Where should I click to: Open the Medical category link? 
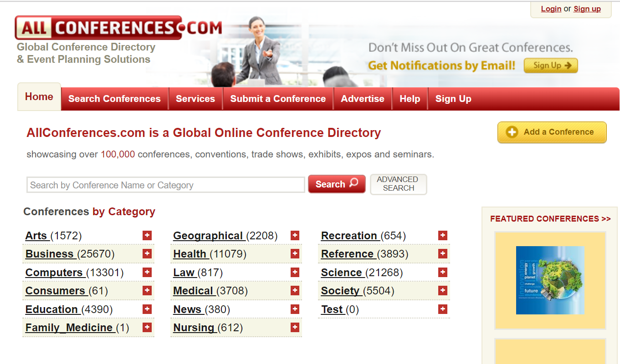pos(194,291)
